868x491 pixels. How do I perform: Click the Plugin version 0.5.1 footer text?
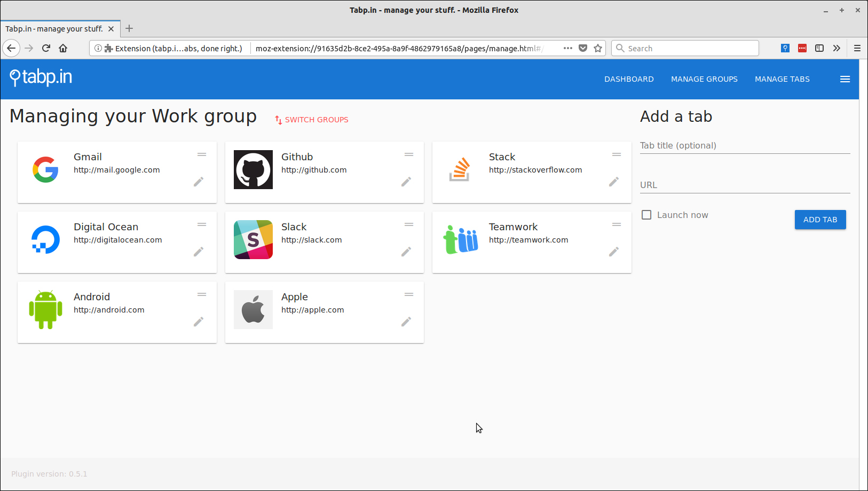[x=49, y=474]
